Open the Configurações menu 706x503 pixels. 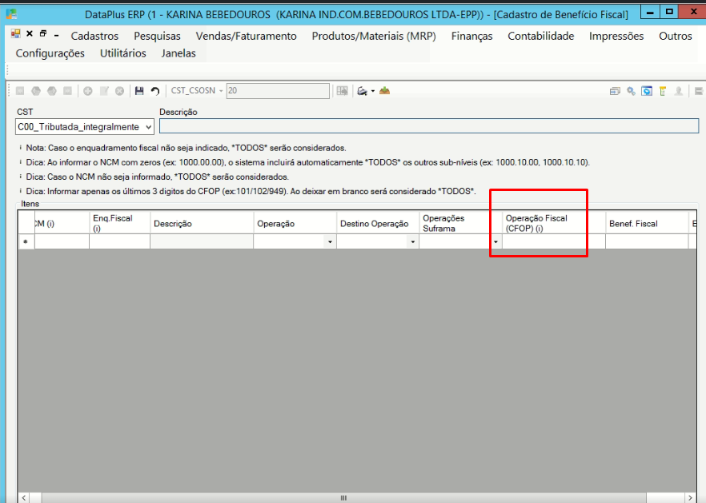point(50,53)
